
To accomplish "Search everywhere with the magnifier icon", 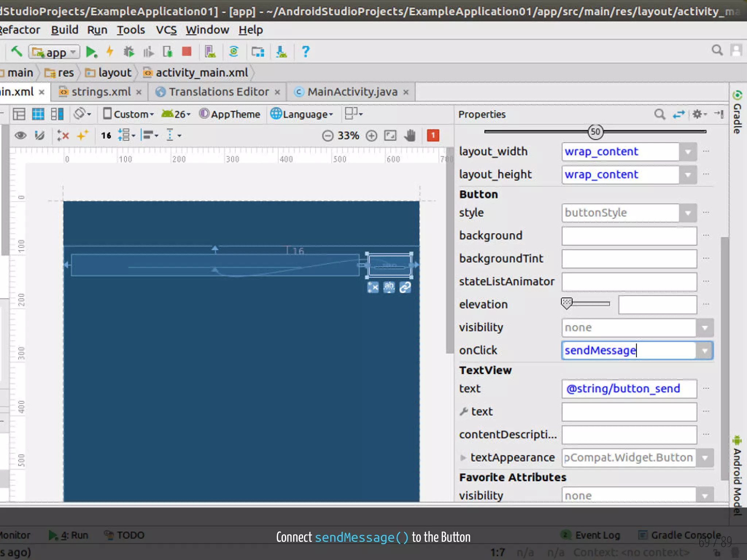I will pyautogui.click(x=717, y=50).
